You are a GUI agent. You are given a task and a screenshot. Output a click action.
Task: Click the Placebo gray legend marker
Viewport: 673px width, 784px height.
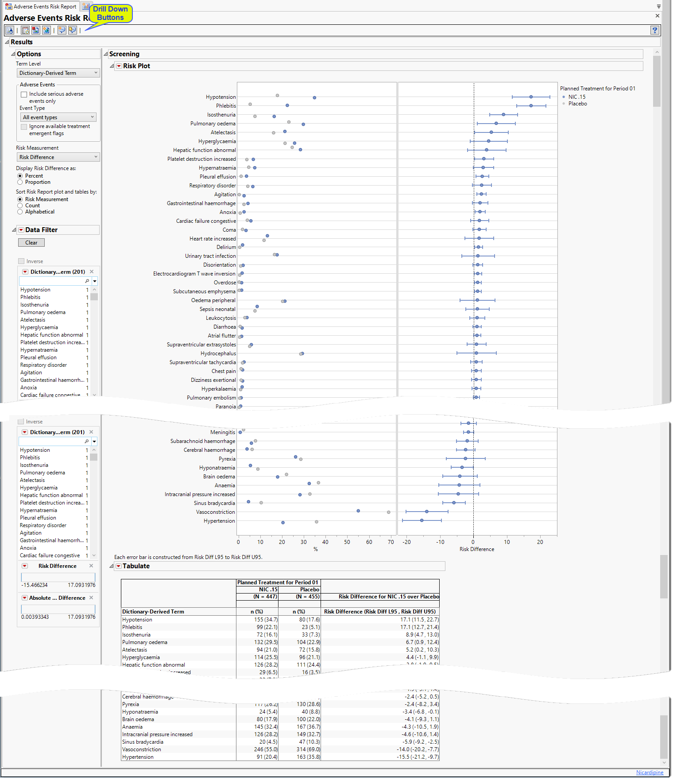tap(564, 104)
